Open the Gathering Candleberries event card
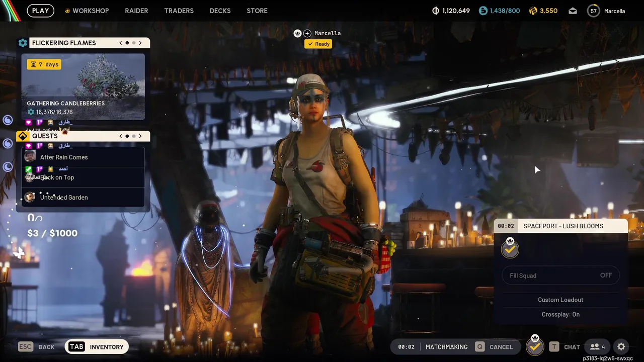Screen dimensions: 644x362 pos(83,86)
